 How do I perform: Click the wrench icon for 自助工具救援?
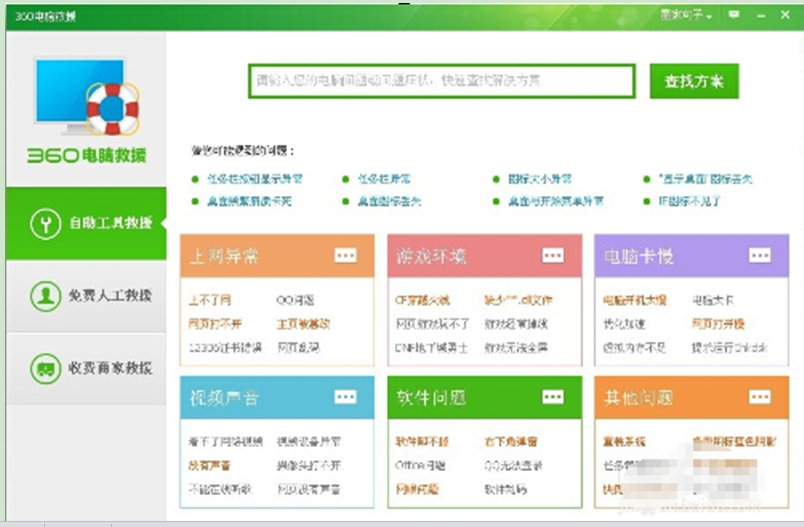pos(46,224)
